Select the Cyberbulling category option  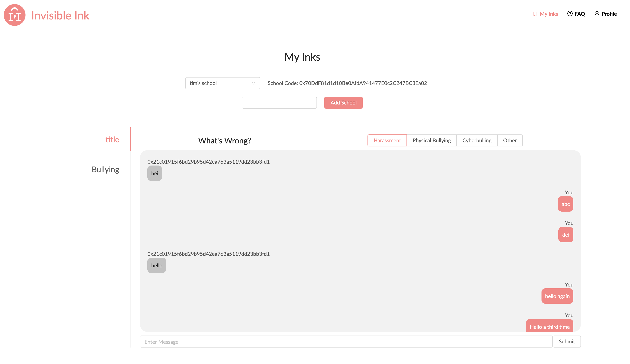(476, 140)
